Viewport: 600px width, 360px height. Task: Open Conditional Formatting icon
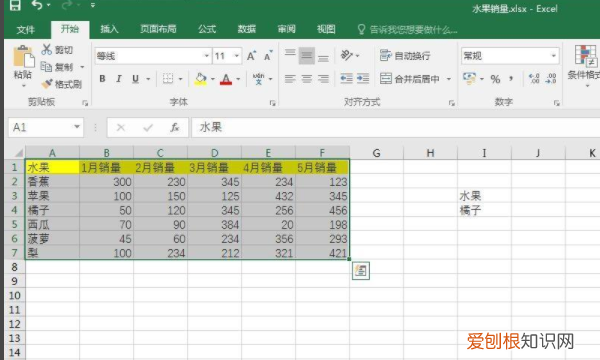[x=585, y=56]
